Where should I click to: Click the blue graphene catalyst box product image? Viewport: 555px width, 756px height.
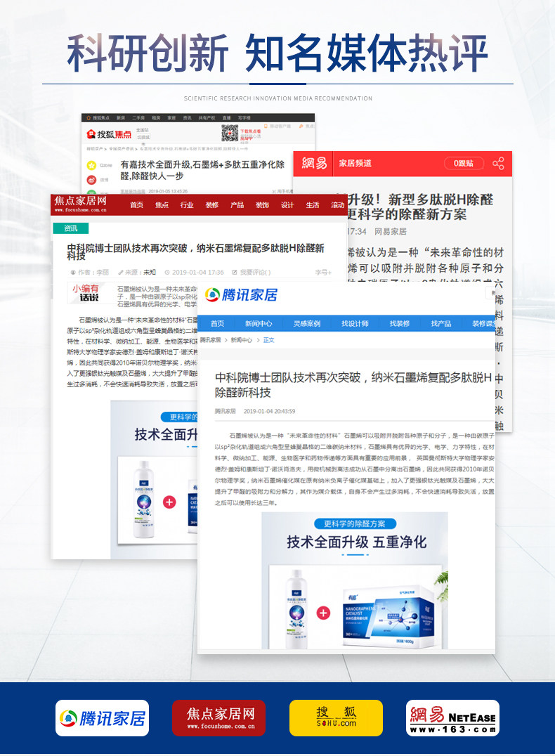(390, 617)
